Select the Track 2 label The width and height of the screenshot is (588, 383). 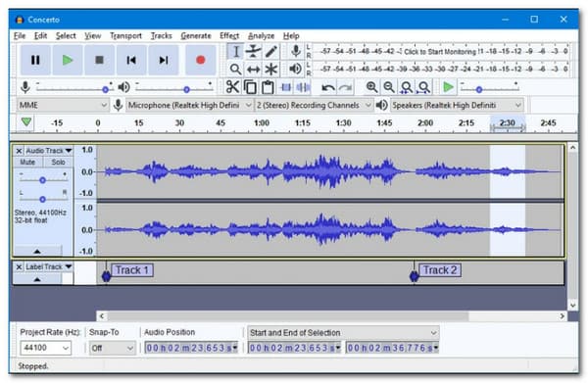(440, 270)
